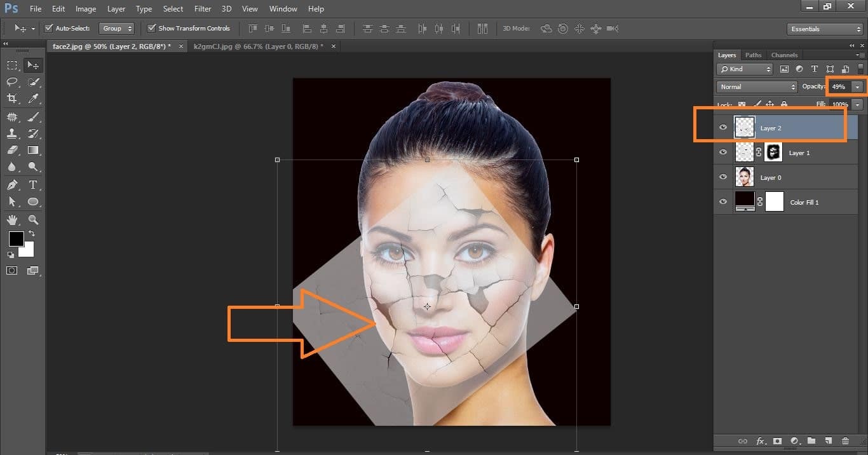
Task: Select the Hand tool
Action: click(x=12, y=220)
